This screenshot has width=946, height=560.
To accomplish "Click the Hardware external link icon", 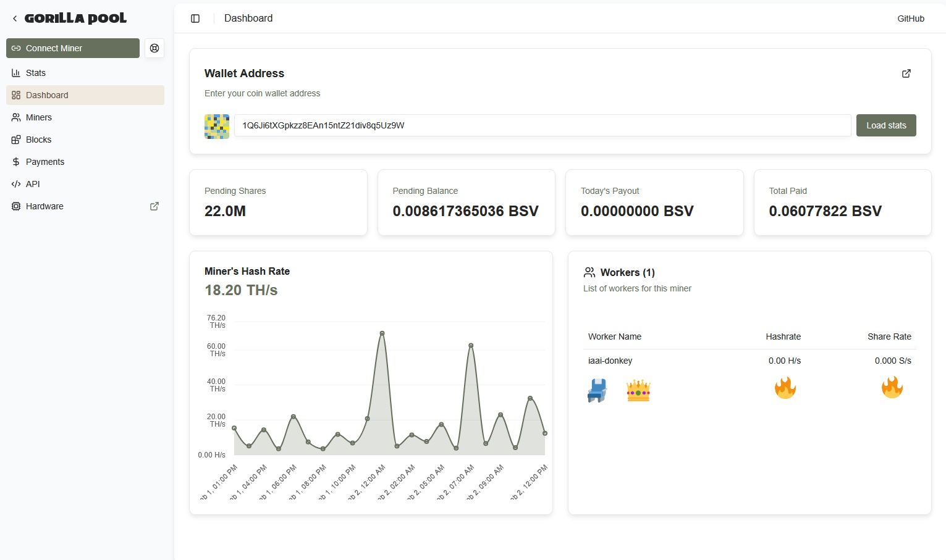I will tap(154, 206).
